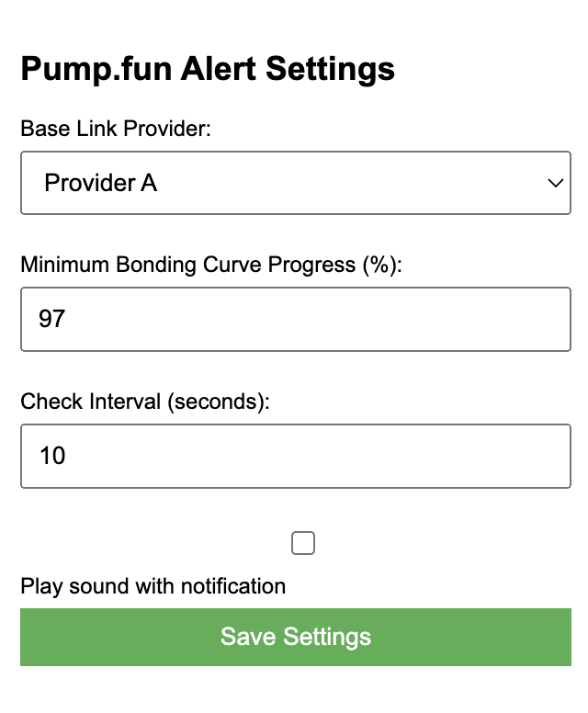
Task: Click the value 10 in interval input
Action: 52,456
